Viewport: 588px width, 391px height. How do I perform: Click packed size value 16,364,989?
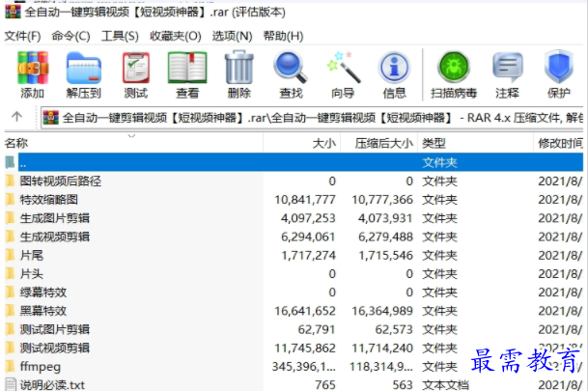[x=382, y=311]
